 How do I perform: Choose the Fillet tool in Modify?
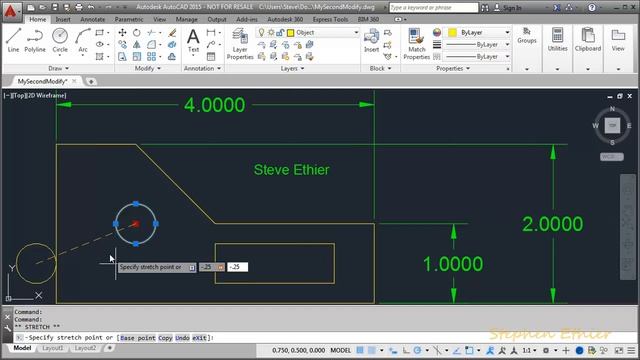151,44
